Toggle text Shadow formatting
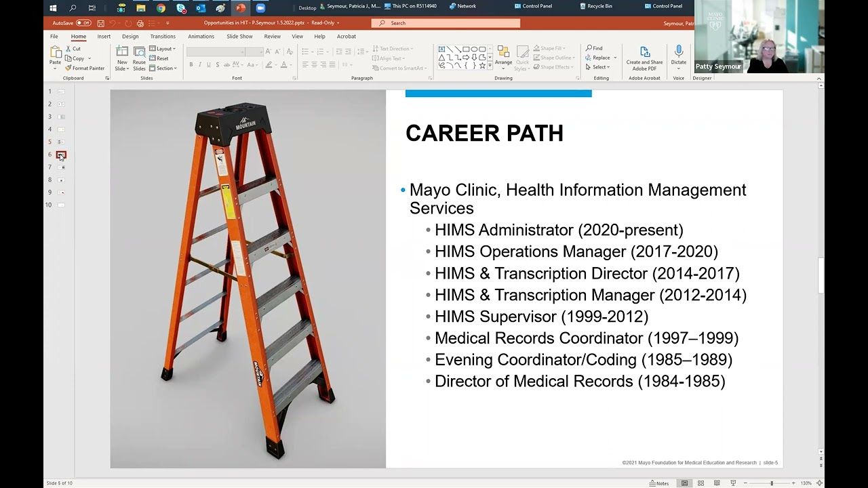This screenshot has height=488, width=868. coord(217,64)
